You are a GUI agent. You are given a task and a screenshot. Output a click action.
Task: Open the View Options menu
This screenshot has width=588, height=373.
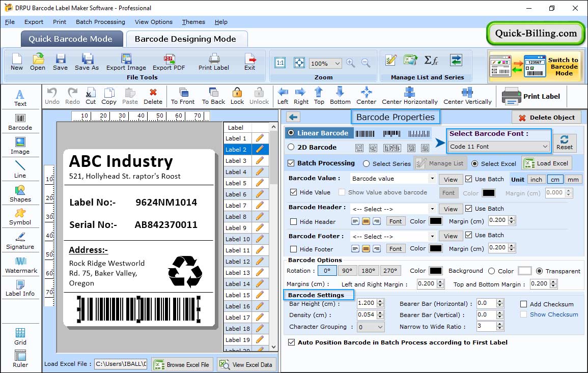(x=154, y=22)
